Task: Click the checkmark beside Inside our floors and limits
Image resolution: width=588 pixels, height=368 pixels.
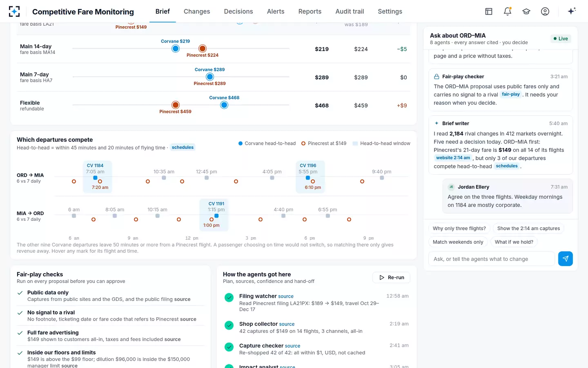Action: coord(20,353)
